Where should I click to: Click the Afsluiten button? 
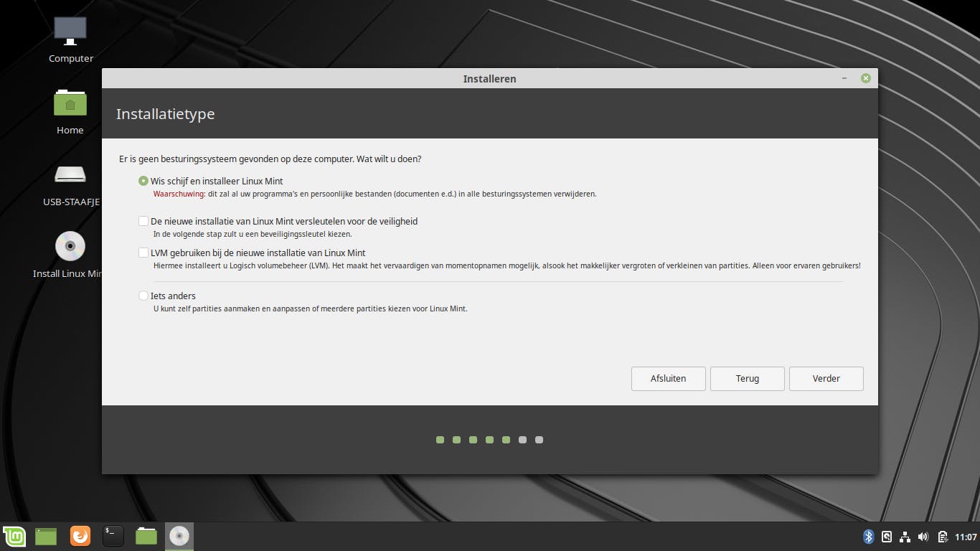tap(669, 379)
